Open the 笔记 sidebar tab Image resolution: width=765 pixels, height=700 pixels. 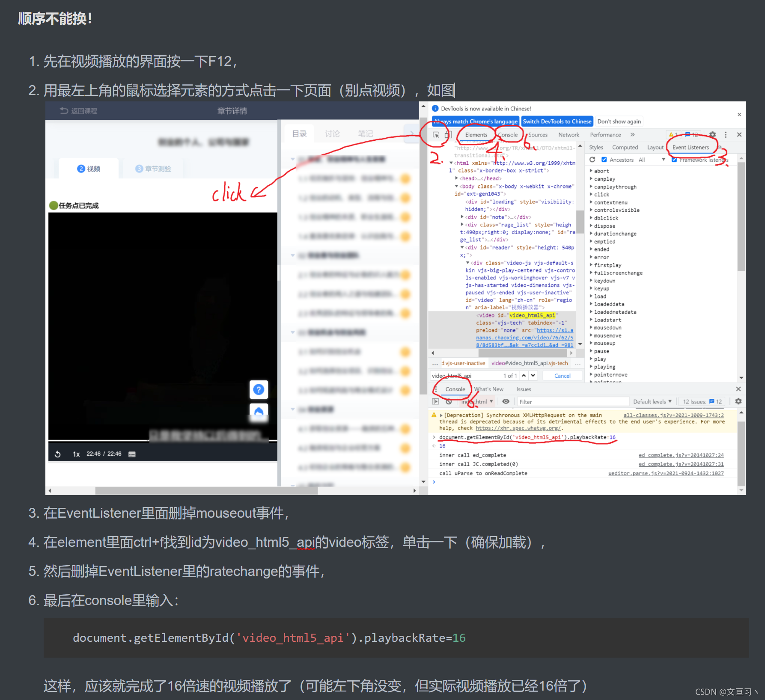pyautogui.click(x=365, y=134)
